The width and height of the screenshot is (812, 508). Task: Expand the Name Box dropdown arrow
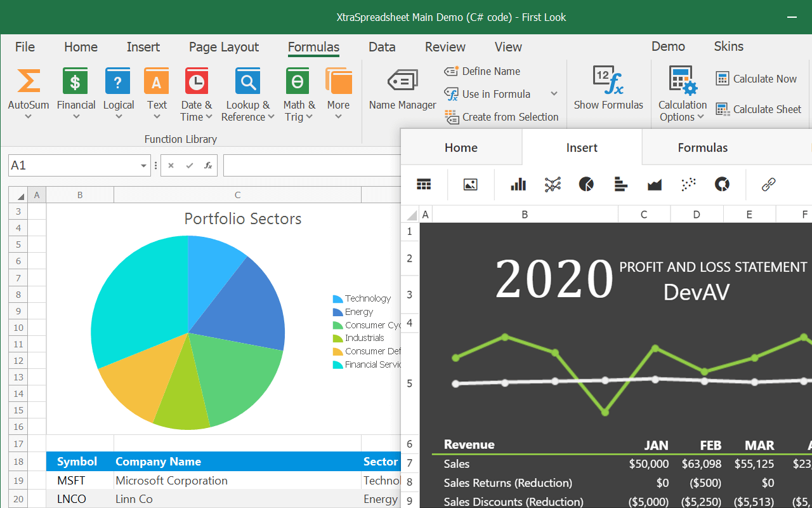tap(143, 166)
